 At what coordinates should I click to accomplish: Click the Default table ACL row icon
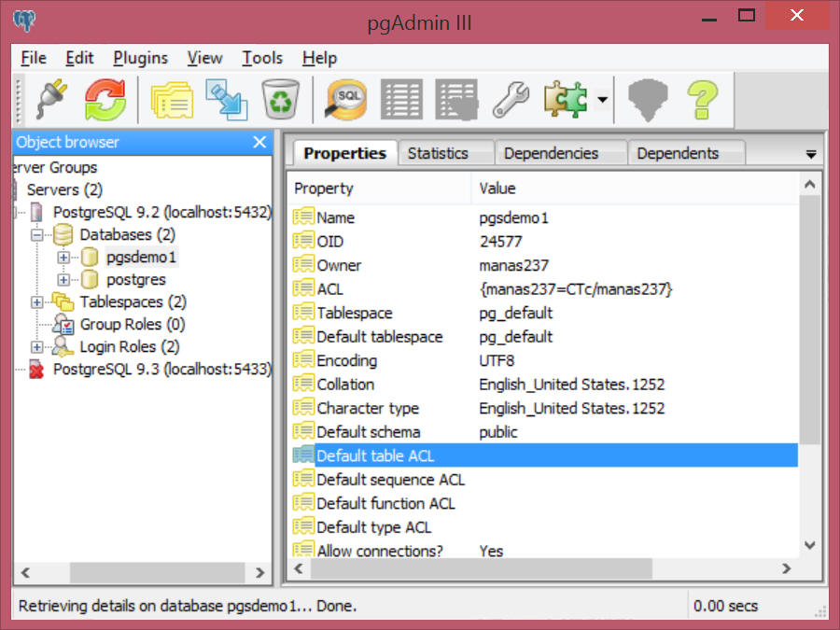tap(303, 455)
